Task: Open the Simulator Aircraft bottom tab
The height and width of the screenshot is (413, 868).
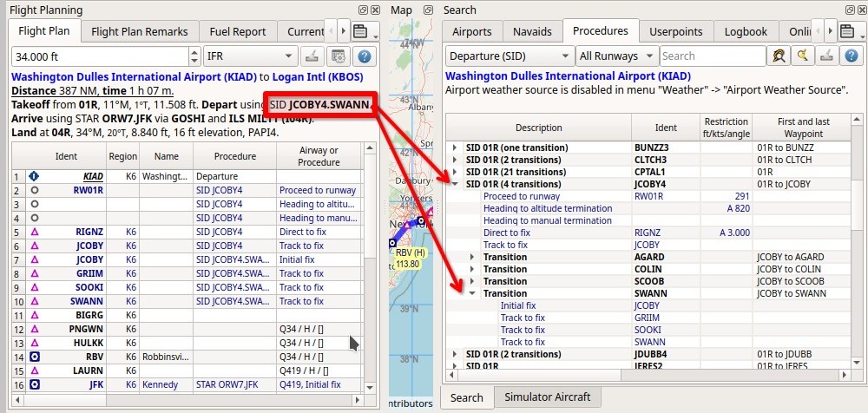Action: click(x=548, y=397)
